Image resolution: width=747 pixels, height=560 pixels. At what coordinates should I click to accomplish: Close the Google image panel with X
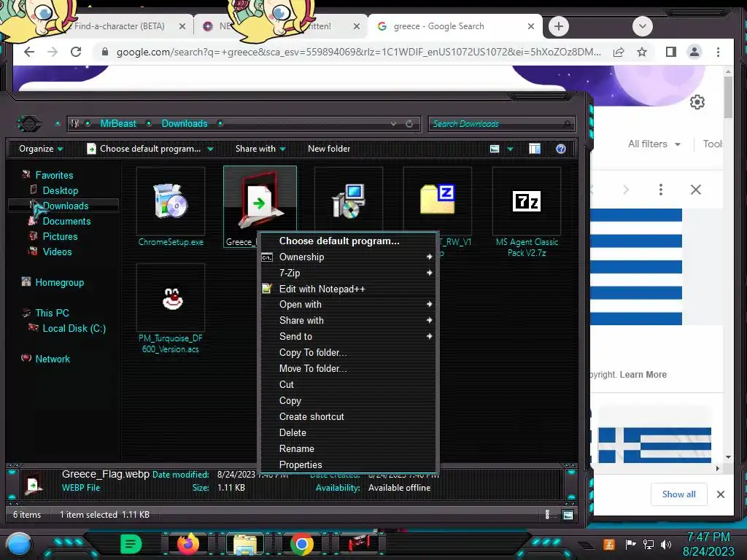tap(695, 190)
